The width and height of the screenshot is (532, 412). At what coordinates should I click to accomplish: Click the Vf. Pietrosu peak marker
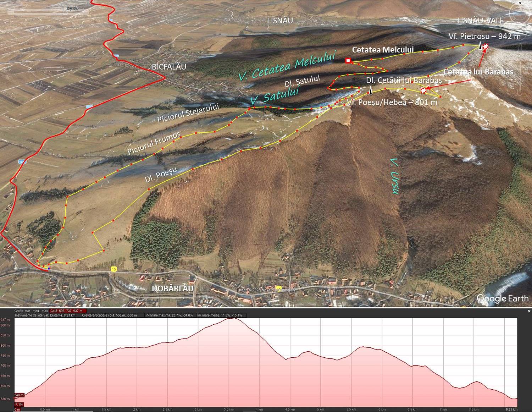pyautogui.click(x=481, y=46)
